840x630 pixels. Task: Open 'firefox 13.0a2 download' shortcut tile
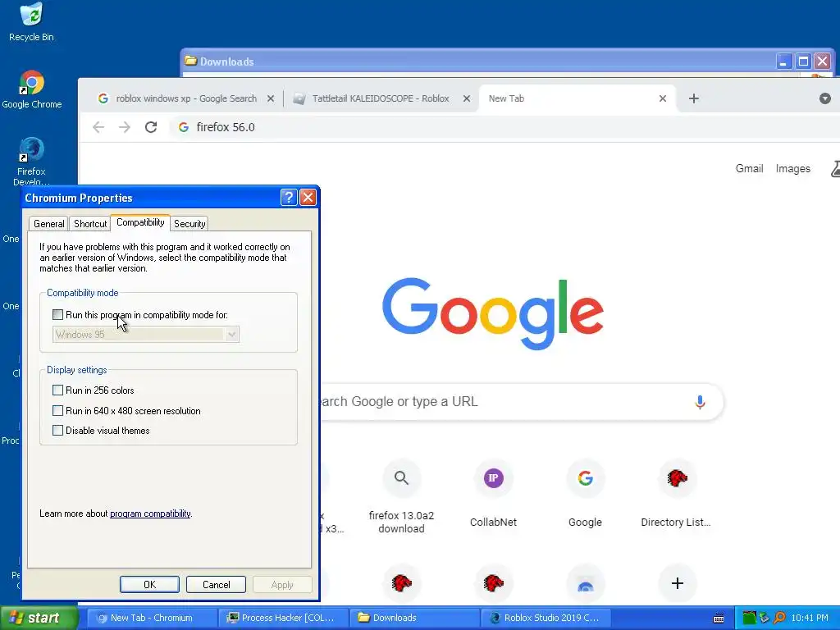(401, 497)
